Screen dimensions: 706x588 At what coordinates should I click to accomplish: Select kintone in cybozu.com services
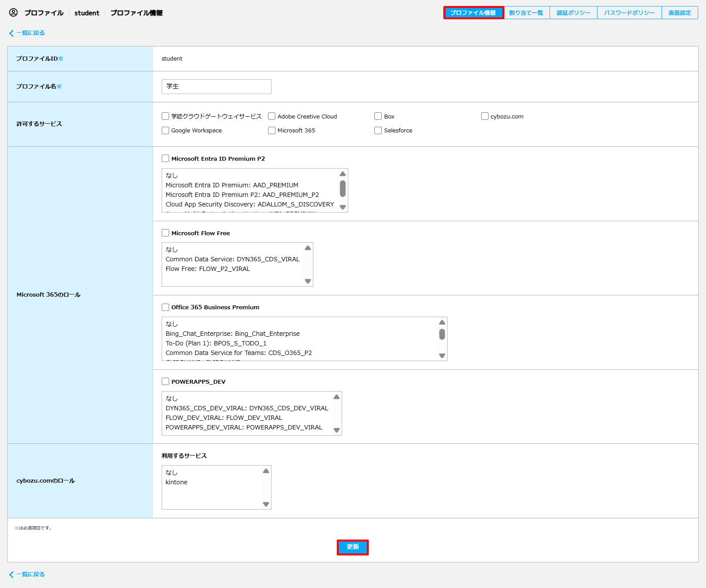(176, 482)
